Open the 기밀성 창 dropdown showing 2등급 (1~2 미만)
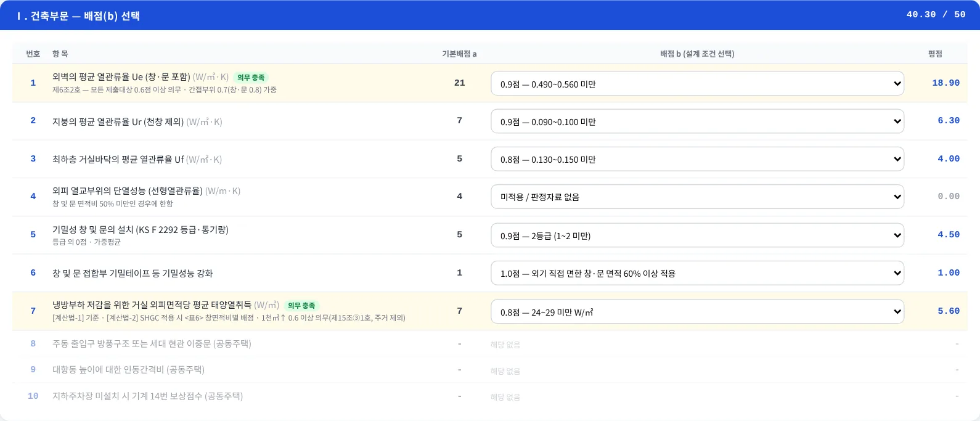 pyautogui.click(x=697, y=235)
